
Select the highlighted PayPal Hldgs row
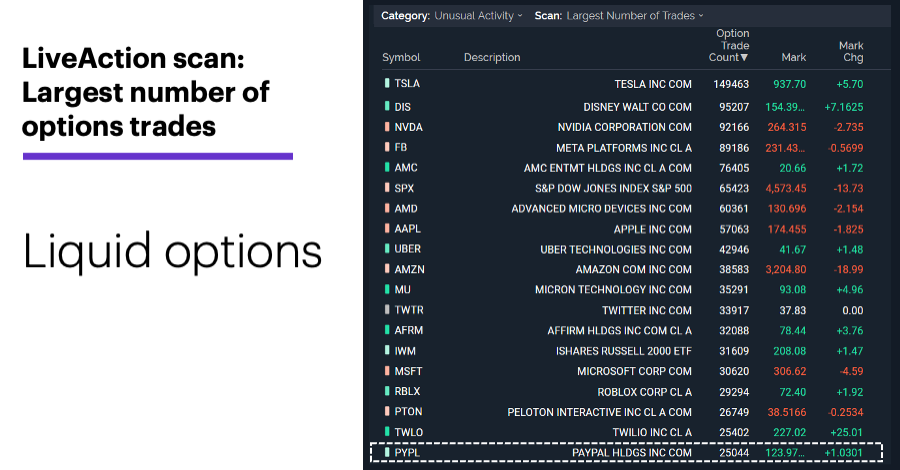tap(626, 452)
